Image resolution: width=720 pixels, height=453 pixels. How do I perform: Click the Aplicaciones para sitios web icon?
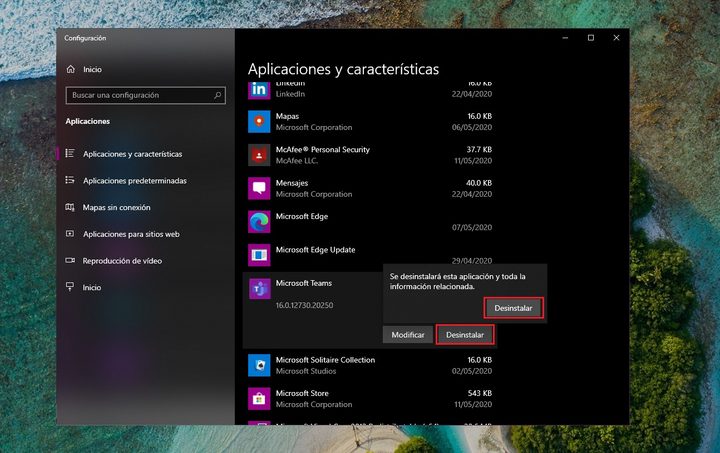tap(70, 234)
